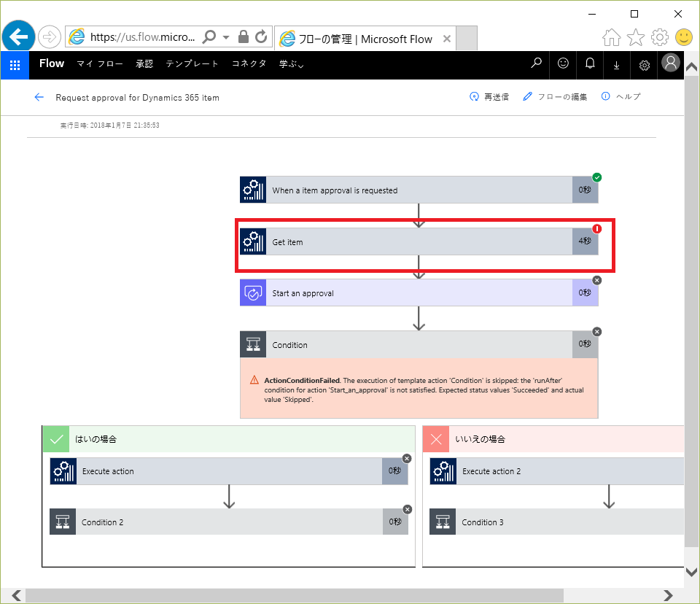Click the smiley feedback icon in Flow header
The width and height of the screenshot is (700, 604).
tap(564, 63)
